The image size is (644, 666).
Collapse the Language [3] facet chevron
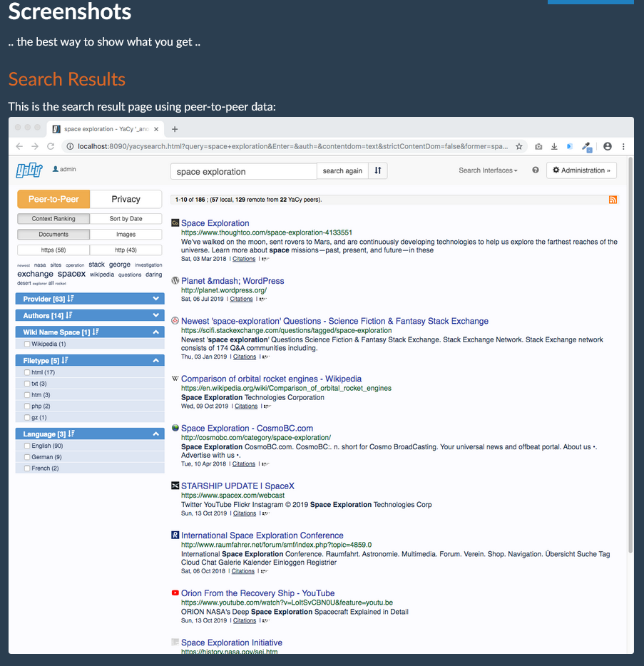[x=156, y=434]
